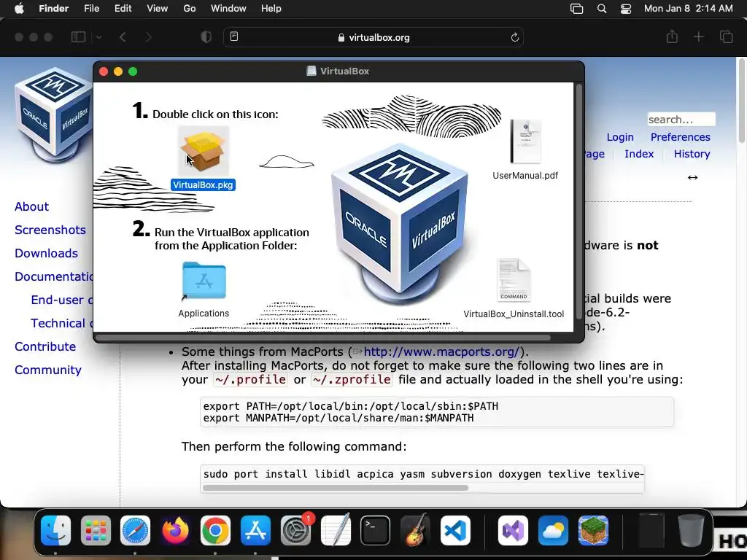Open the Downloads link
This screenshot has width=747, height=560.
pos(46,253)
